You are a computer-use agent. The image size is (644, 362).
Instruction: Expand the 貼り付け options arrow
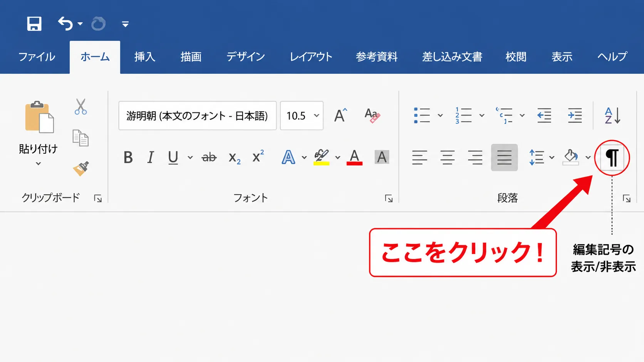(x=38, y=163)
